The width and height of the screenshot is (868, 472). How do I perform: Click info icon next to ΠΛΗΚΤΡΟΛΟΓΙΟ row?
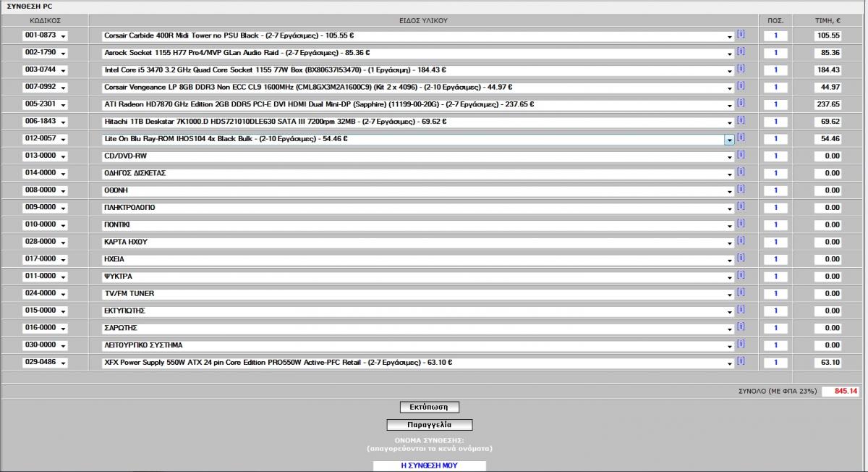(741, 206)
